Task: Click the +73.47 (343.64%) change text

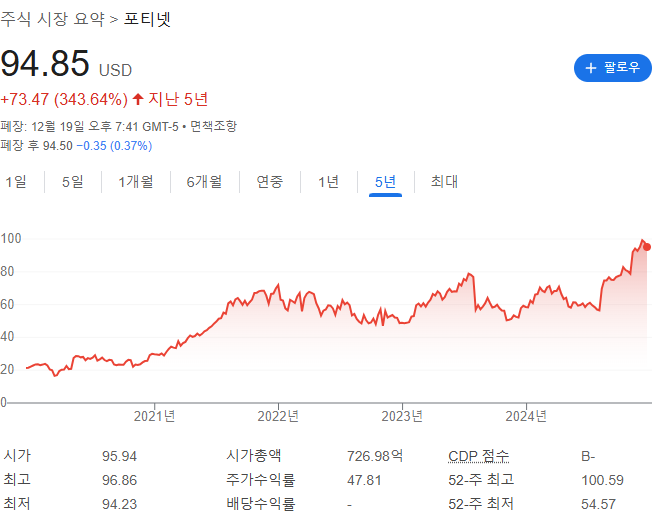Action: pos(64,99)
